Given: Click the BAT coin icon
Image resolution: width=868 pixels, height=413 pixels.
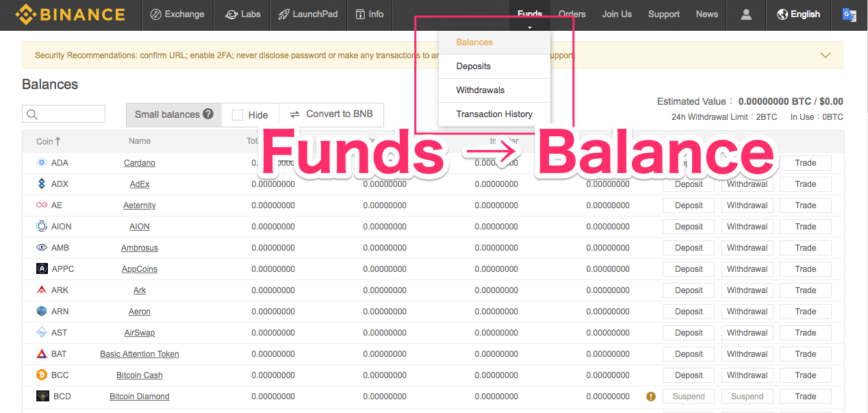Looking at the screenshot, I should point(41,354).
